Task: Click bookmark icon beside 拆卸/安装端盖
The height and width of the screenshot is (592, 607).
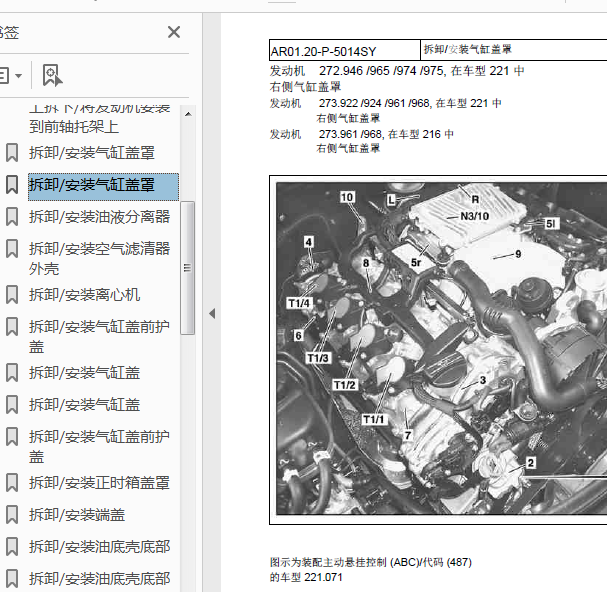Action: coord(12,515)
